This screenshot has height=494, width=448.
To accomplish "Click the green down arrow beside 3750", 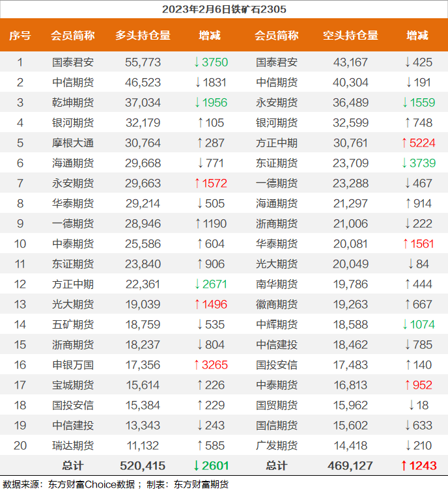I will click(x=197, y=62).
